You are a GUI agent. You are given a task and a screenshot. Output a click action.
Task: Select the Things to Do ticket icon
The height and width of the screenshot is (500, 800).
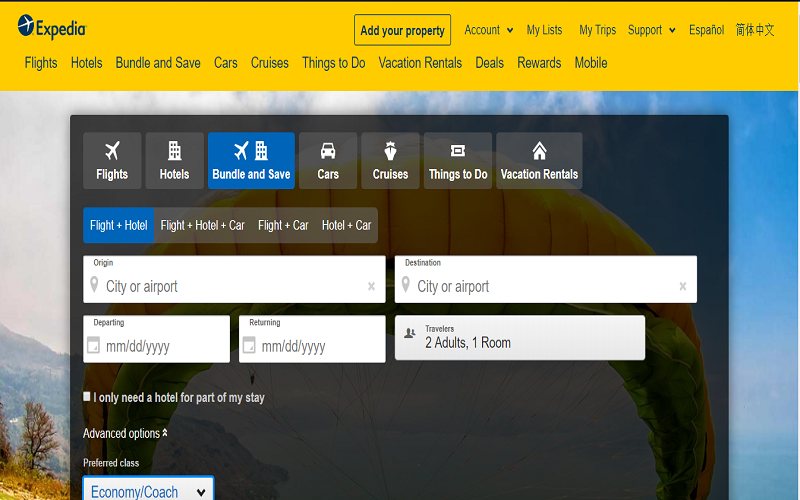tap(458, 151)
